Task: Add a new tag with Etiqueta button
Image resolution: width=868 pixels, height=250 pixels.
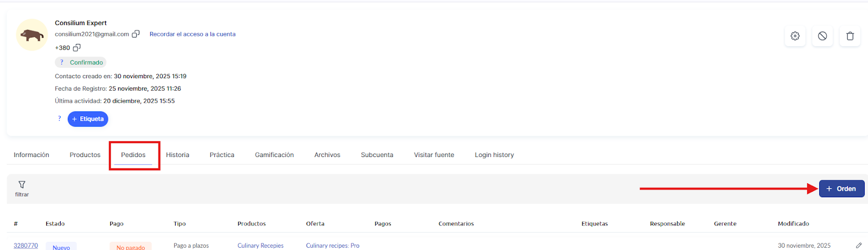Action: click(x=88, y=119)
